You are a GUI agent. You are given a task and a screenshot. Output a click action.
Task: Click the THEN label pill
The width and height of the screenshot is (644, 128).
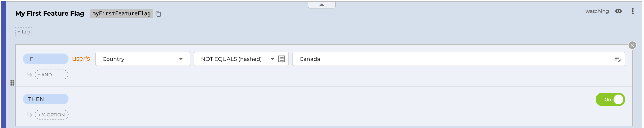[x=45, y=99]
